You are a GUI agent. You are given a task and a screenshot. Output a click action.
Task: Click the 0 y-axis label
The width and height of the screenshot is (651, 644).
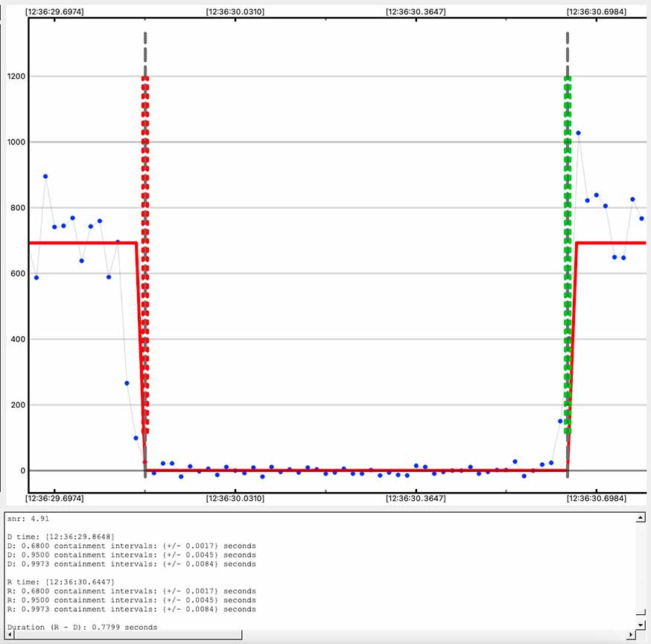click(23, 471)
